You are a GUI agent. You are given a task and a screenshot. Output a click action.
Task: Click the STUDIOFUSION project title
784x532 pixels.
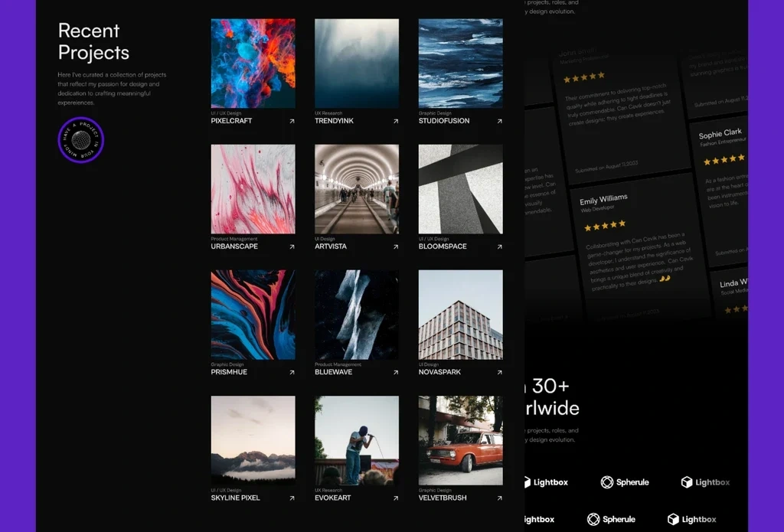click(444, 121)
